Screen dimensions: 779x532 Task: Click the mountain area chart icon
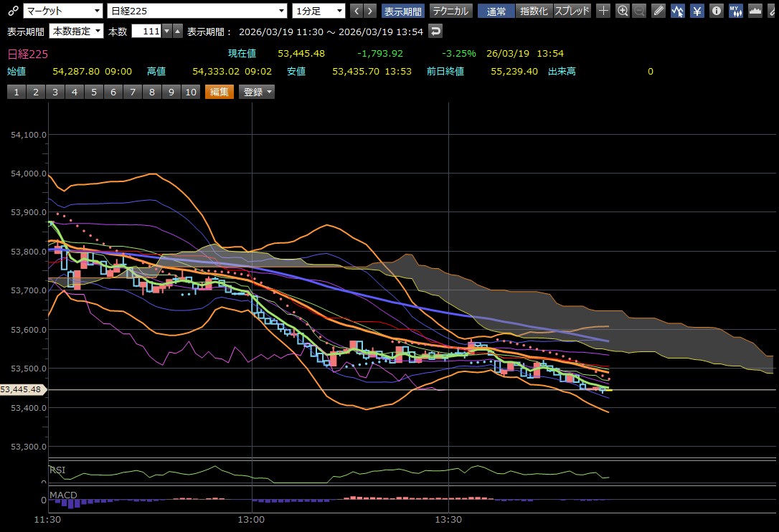pos(755,11)
